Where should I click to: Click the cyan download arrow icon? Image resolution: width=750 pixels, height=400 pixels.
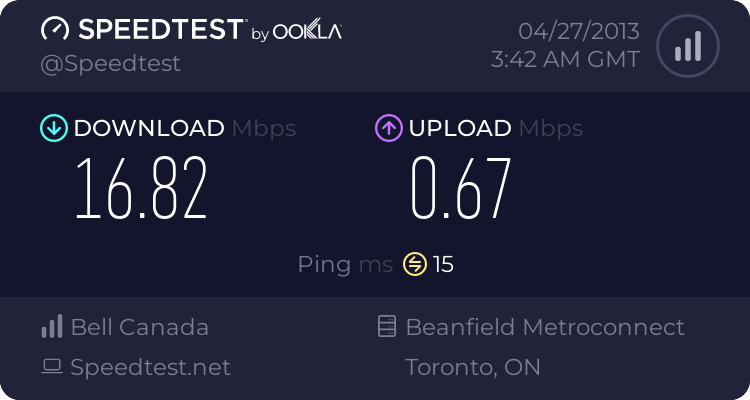(x=54, y=128)
